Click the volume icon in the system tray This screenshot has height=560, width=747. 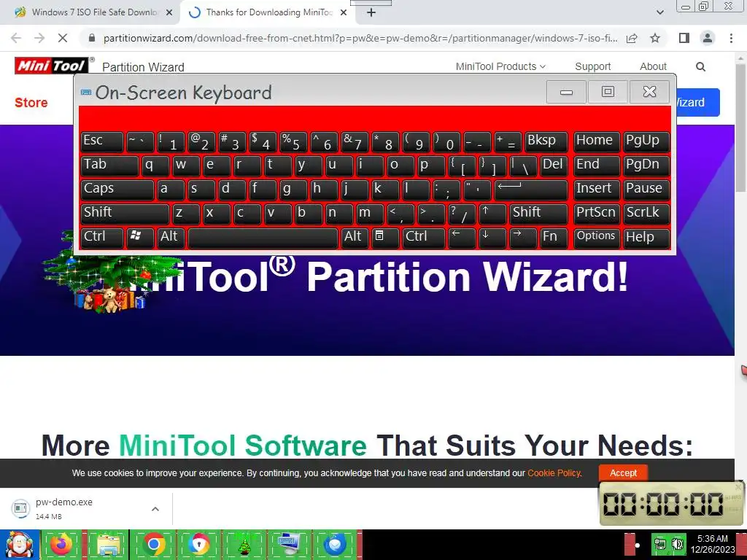pyautogui.click(x=678, y=544)
